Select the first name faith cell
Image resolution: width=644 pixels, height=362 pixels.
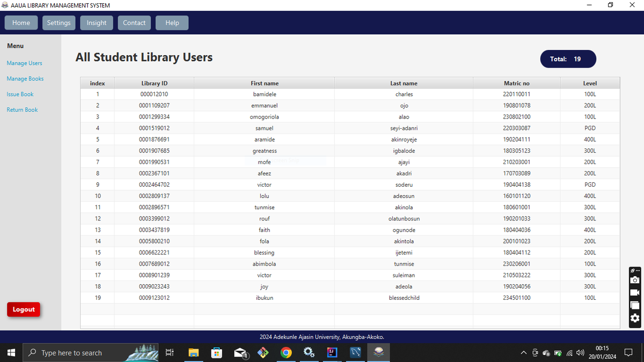tap(265, 230)
